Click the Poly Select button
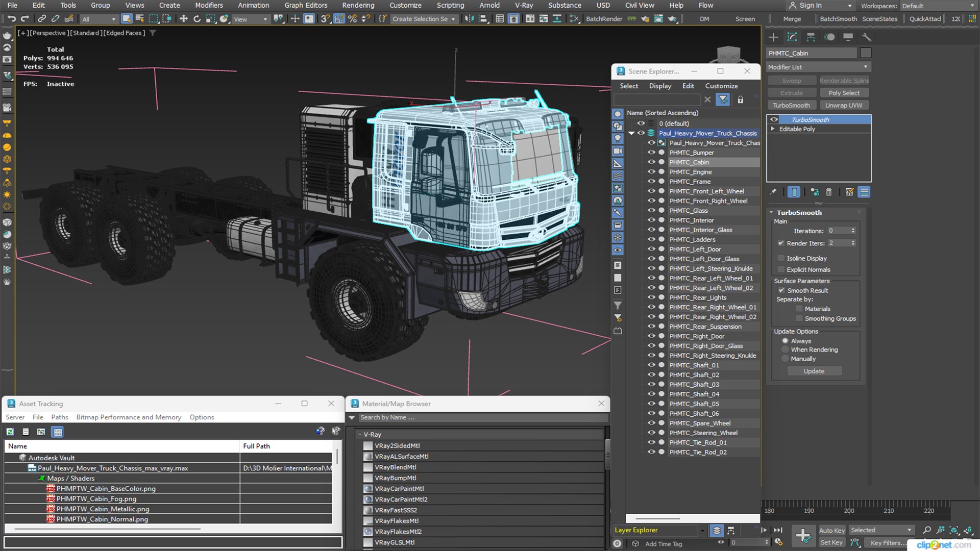The width and height of the screenshot is (980, 551). (844, 93)
